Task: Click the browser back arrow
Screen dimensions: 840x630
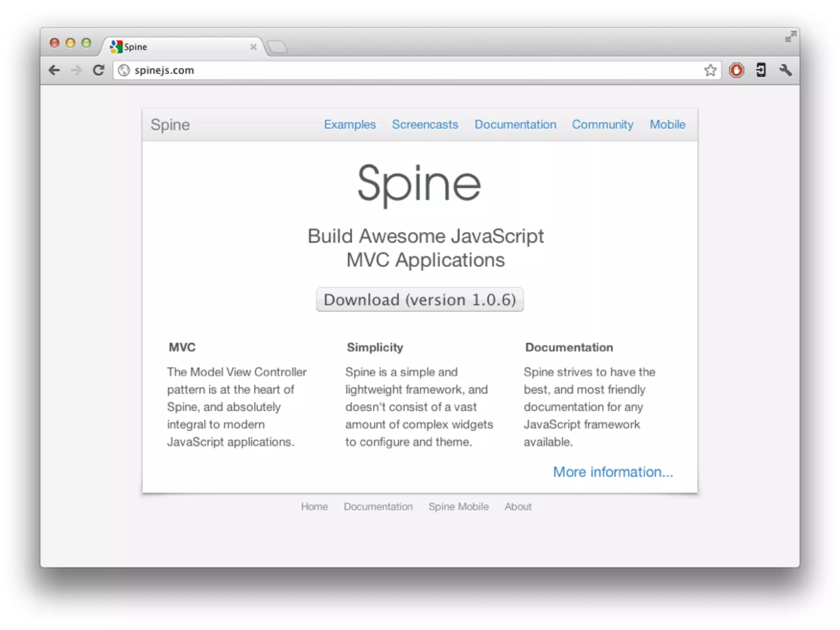Action: click(54, 70)
